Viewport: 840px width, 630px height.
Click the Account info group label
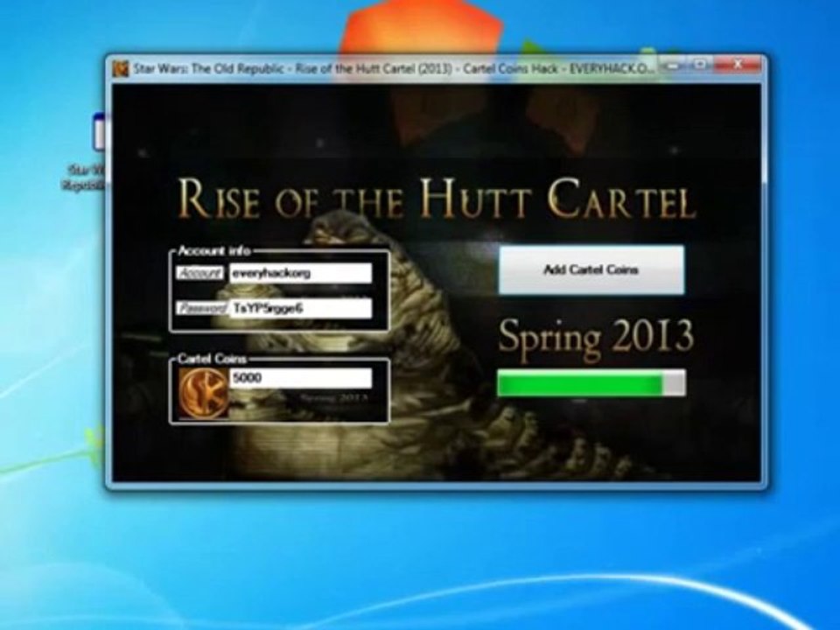pos(213,251)
